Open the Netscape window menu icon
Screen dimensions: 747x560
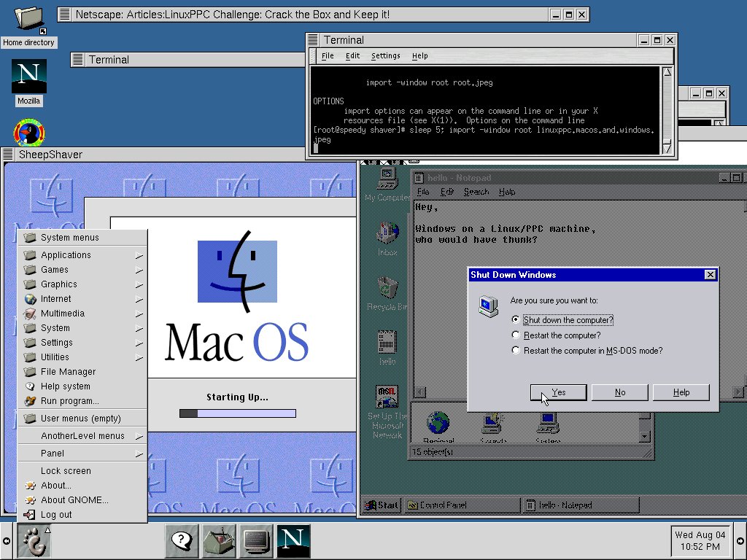tap(65, 15)
